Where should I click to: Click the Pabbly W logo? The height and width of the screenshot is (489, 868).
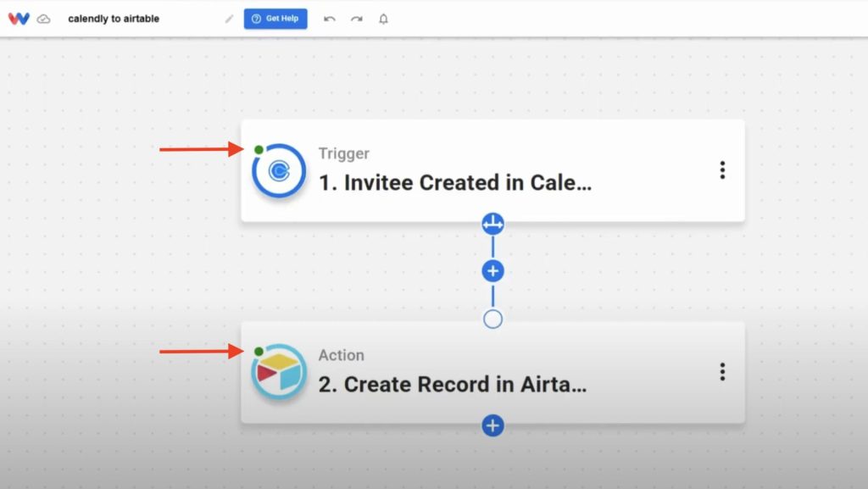(x=19, y=19)
